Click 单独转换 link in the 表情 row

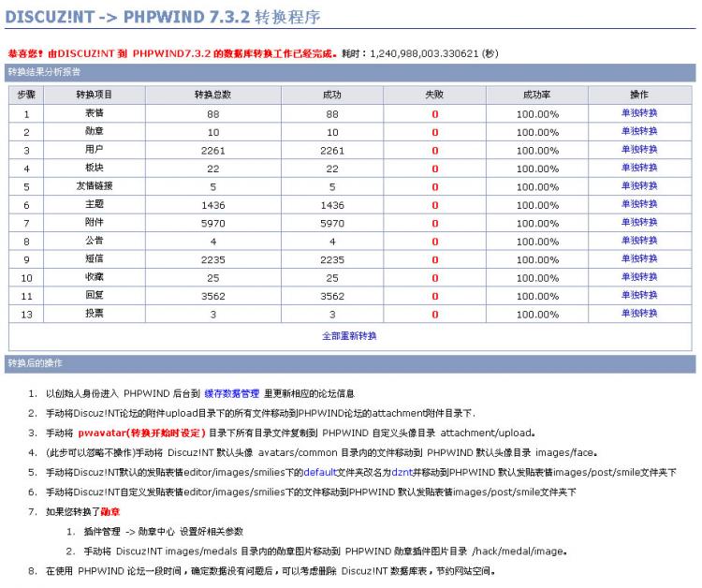(639, 113)
